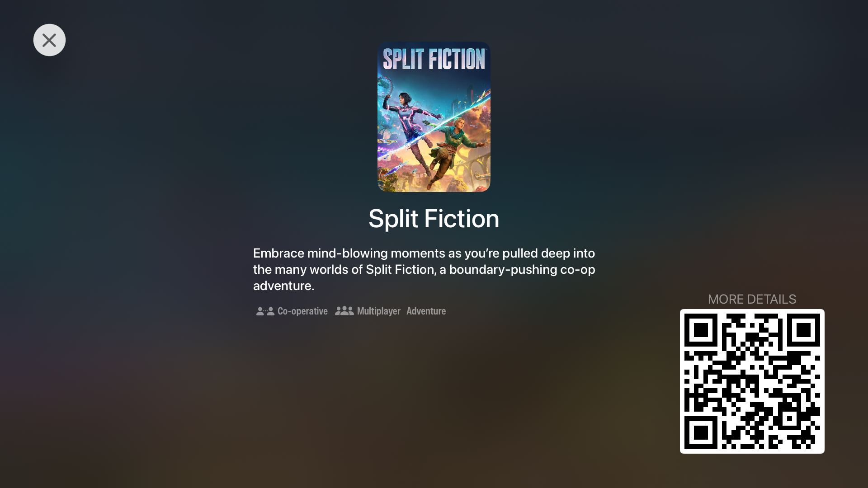Click the QR code's top-right finder square

[803, 330]
